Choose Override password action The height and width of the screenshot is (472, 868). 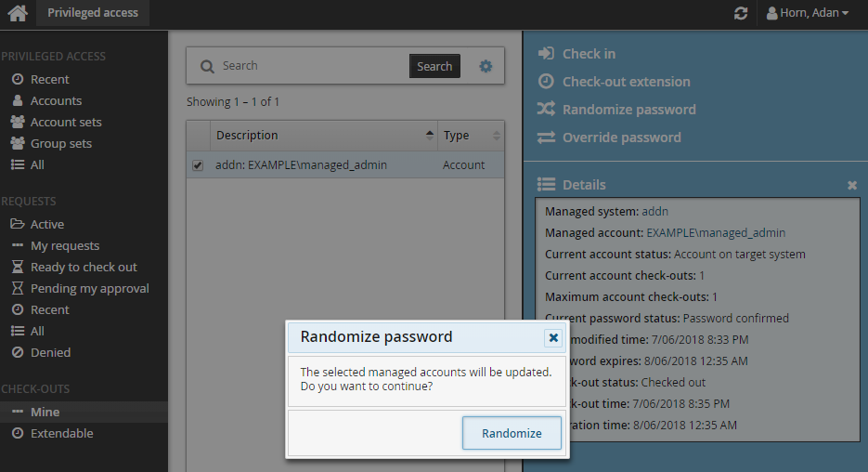pyautogui.click(x=621, y=138)
